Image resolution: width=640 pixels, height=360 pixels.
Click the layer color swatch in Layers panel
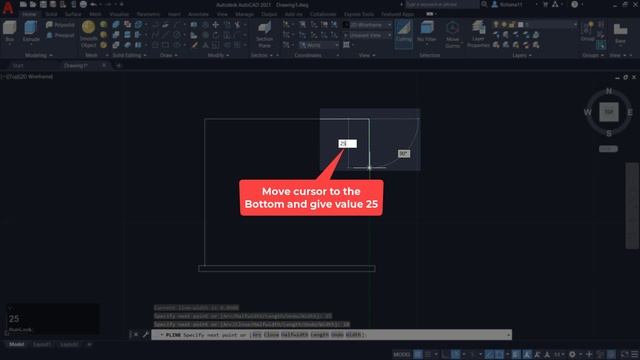[x=520, y=25]
